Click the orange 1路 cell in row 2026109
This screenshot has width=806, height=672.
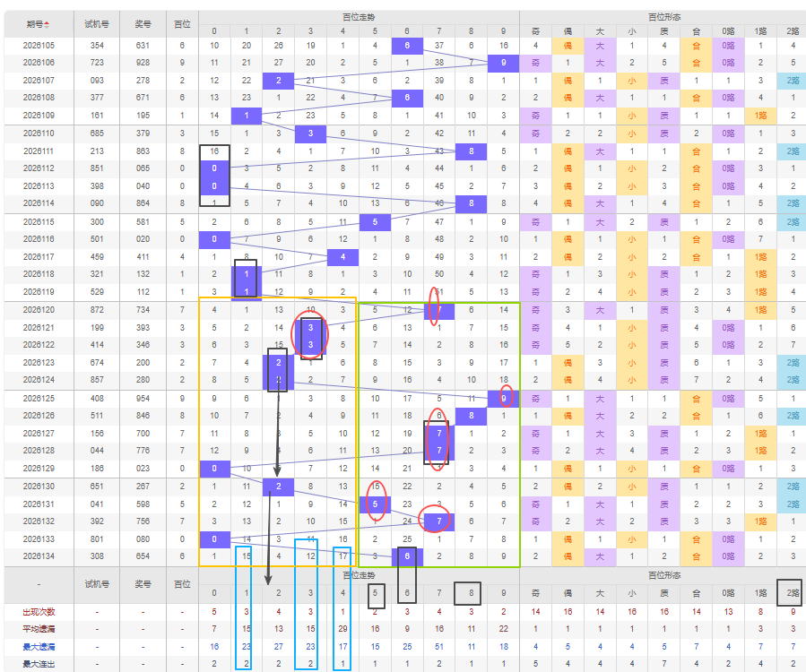(x=760, y=116)
